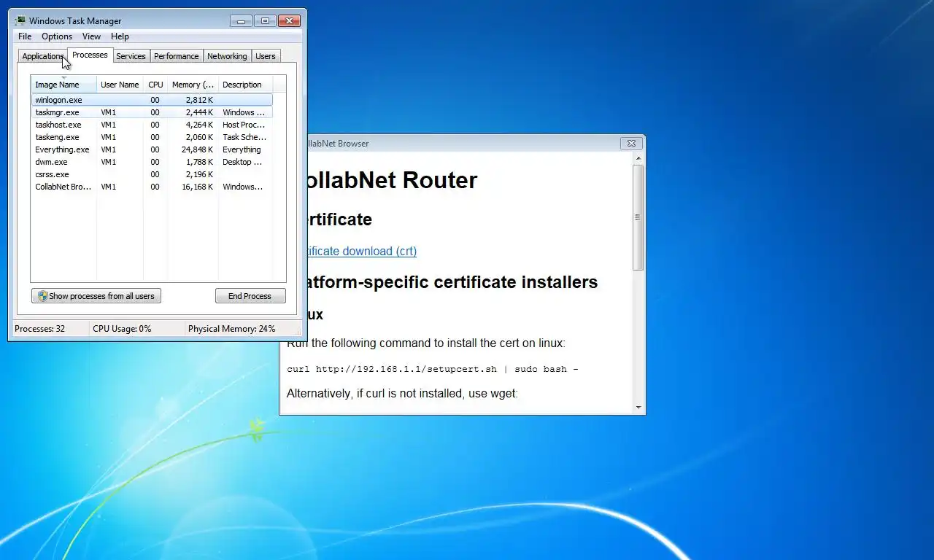Click the Task Sche... description cell
The image size is (934, 560).
coord(244,137)
